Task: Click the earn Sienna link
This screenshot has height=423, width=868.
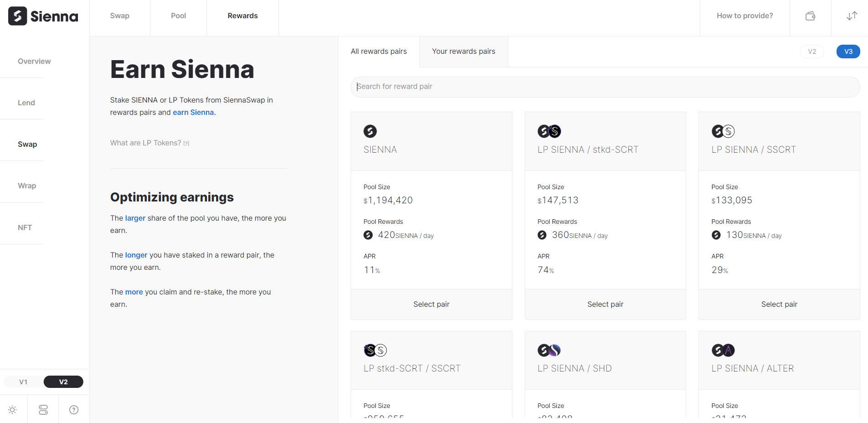Action: click(x=194, y=112)
